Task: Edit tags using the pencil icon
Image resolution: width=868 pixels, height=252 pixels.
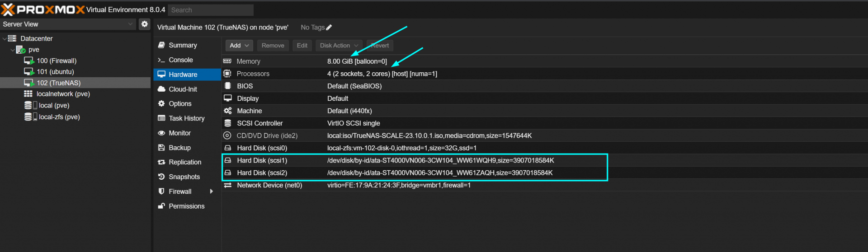Action: [x=329, y=28]
